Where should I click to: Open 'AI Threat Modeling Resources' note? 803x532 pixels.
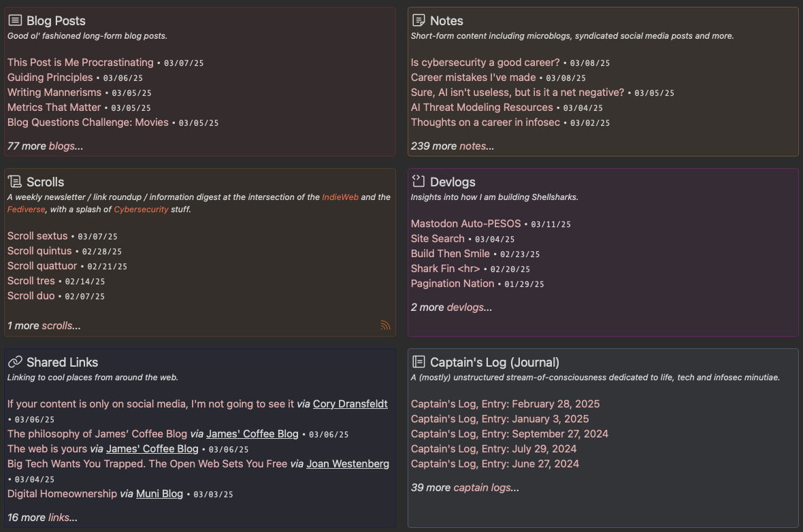tap(482, 107)
